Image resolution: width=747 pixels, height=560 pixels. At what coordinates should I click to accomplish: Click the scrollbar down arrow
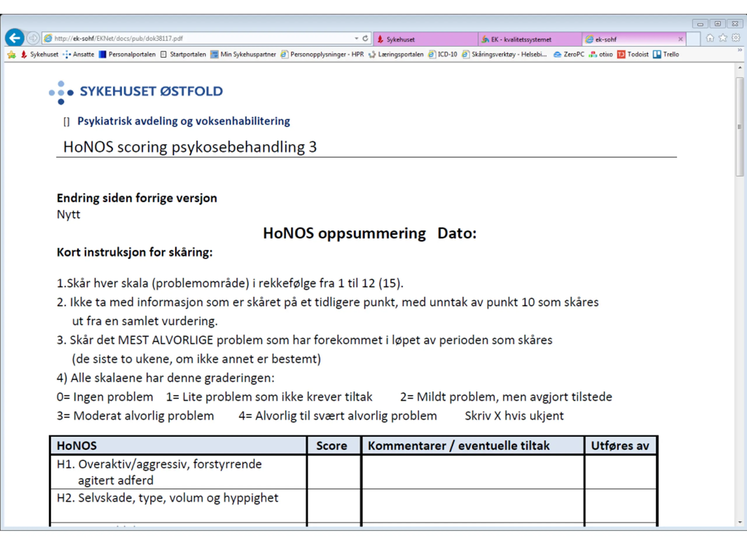coord(740,522)
